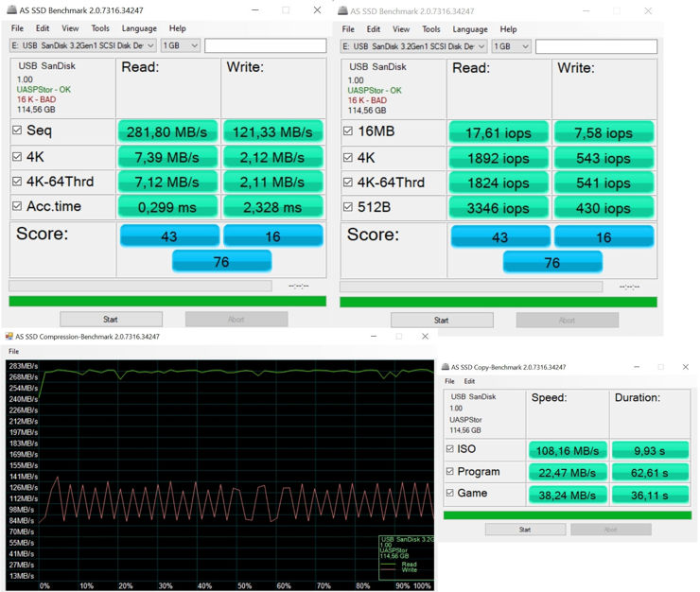Open Tools menu in right benchmark window
The height and width of the screenshot is (592, 700).
pos(430,29)
